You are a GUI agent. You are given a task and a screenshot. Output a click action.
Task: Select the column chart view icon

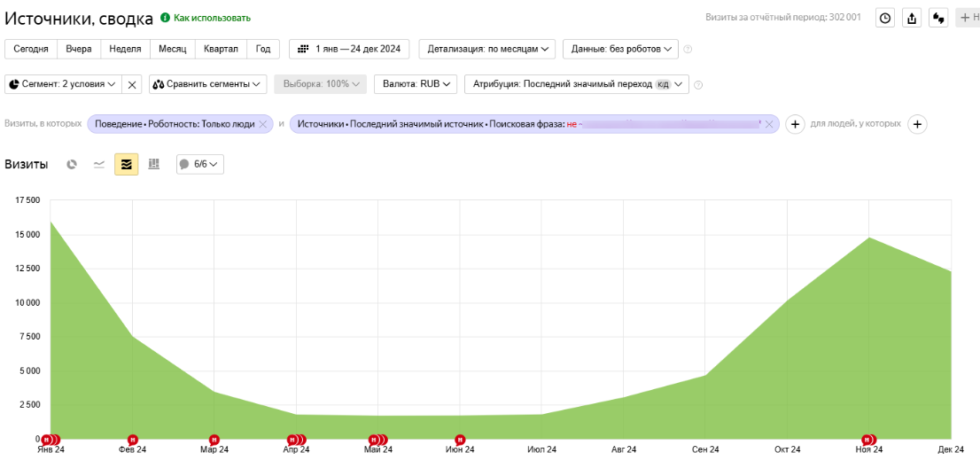pos(154,164)
